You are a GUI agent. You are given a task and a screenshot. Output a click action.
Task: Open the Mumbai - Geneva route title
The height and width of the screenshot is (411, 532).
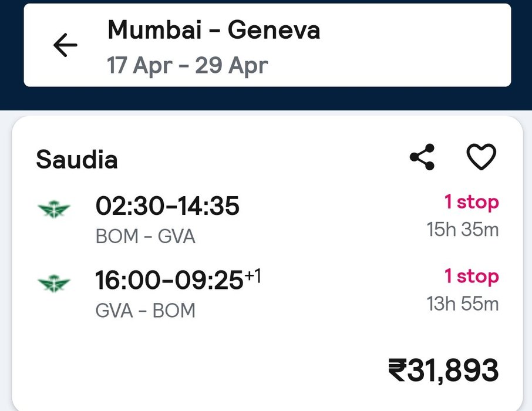(x=214, y=30)
